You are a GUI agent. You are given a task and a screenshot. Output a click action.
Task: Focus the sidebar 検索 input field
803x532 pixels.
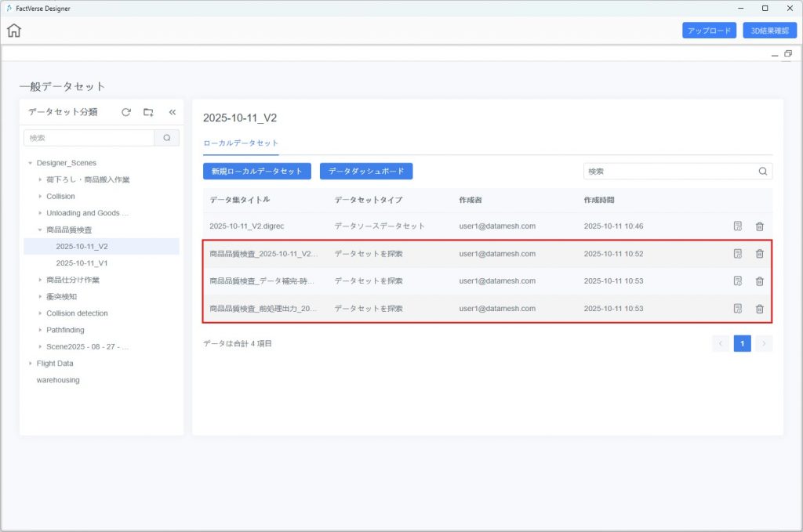(89, 138)
